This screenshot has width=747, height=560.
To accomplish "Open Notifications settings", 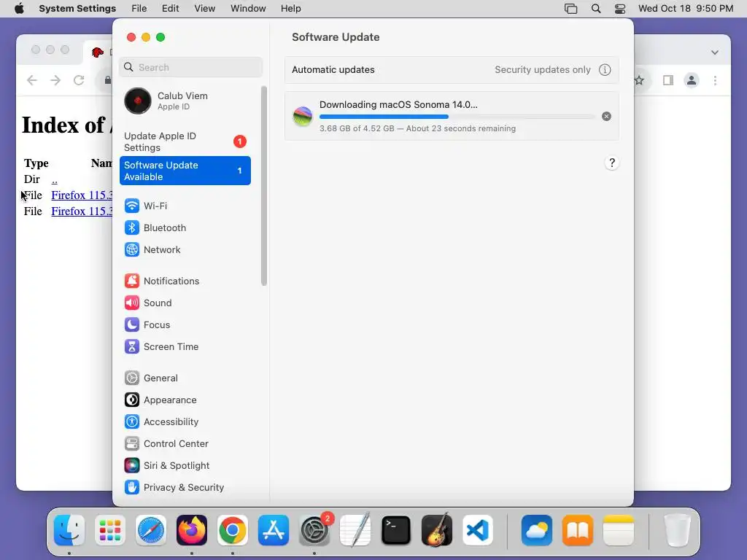I will (185, 281).
